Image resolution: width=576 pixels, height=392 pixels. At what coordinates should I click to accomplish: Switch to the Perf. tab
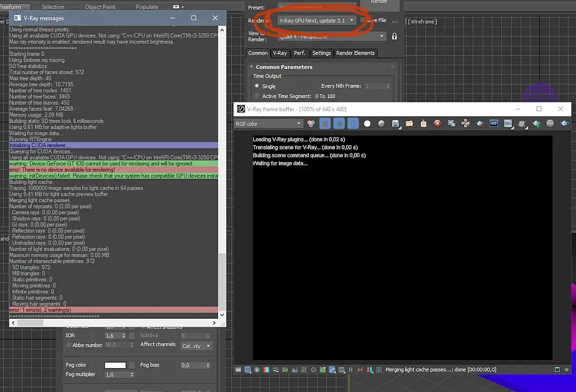click(x=299, y=53)
